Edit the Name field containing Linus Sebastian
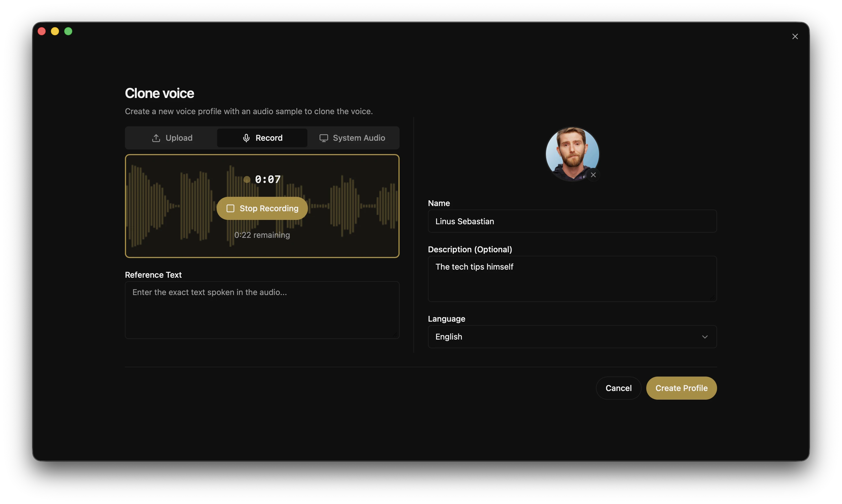Viewport: 842px width, 504px height. [x=572, y=221]
